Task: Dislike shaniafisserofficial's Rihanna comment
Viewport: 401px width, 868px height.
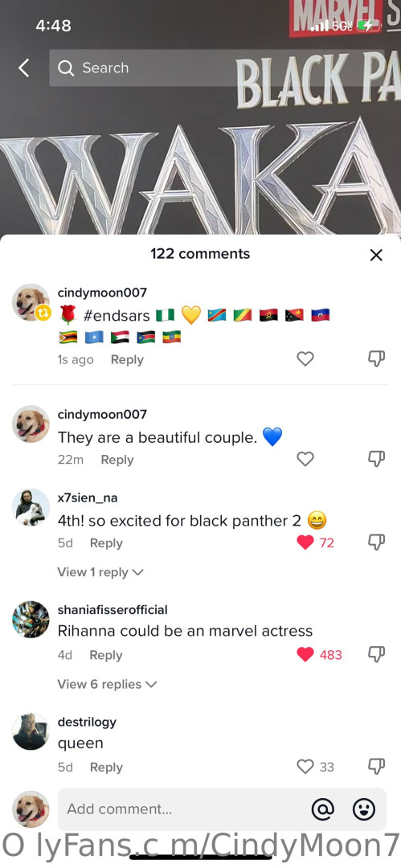Action: click(377, 654)
